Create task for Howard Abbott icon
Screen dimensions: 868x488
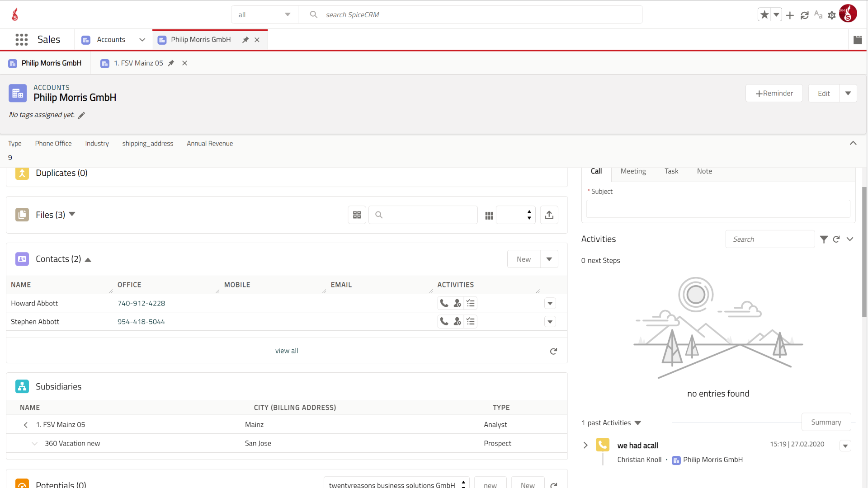[x=471, y=303]
